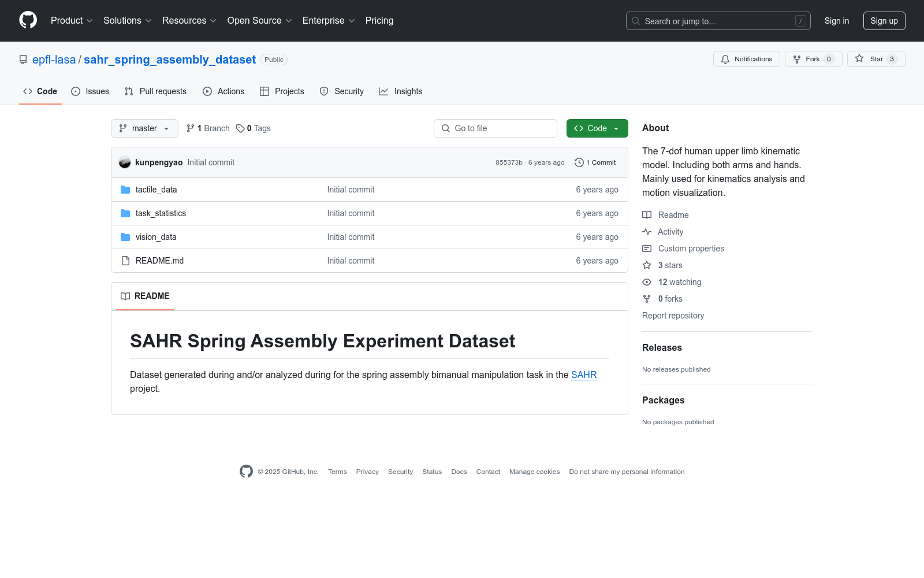Expand the Product menu
924x578 pixels.
tap(72, 20)
